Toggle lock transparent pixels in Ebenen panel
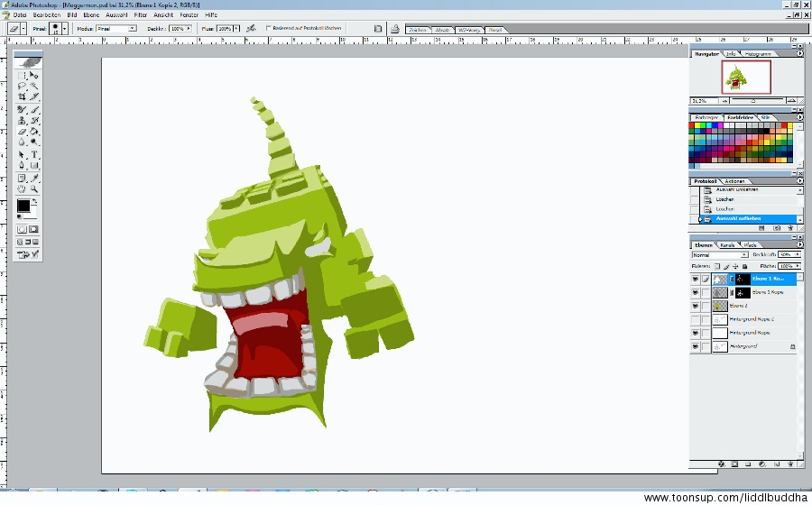 [x=717, y=266]
